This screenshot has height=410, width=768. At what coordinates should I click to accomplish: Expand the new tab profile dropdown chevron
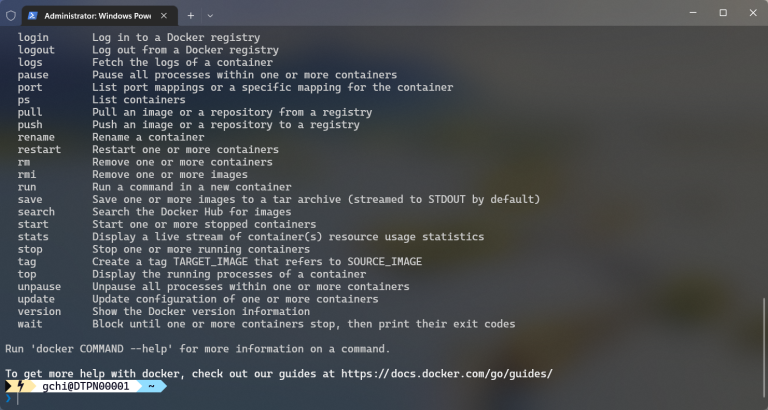point(210,16)
